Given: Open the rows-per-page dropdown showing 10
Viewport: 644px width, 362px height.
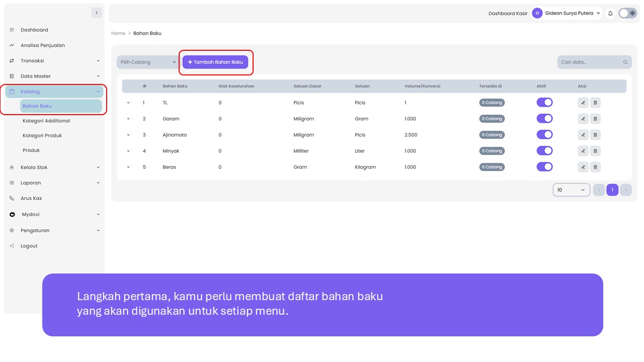Looking at the screenshot, I should pyautogui.click(x=571, y=190).
